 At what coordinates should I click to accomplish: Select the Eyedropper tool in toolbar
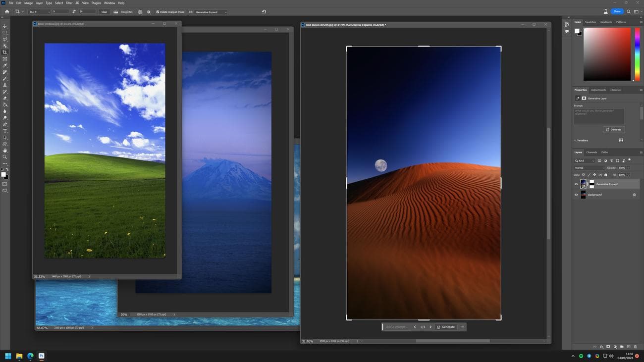tap(5, 65)
